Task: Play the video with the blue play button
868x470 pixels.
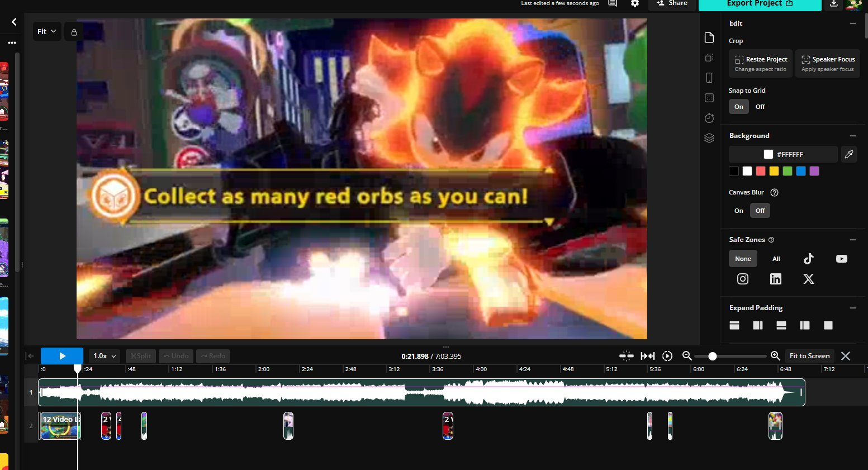Action: 62,356
